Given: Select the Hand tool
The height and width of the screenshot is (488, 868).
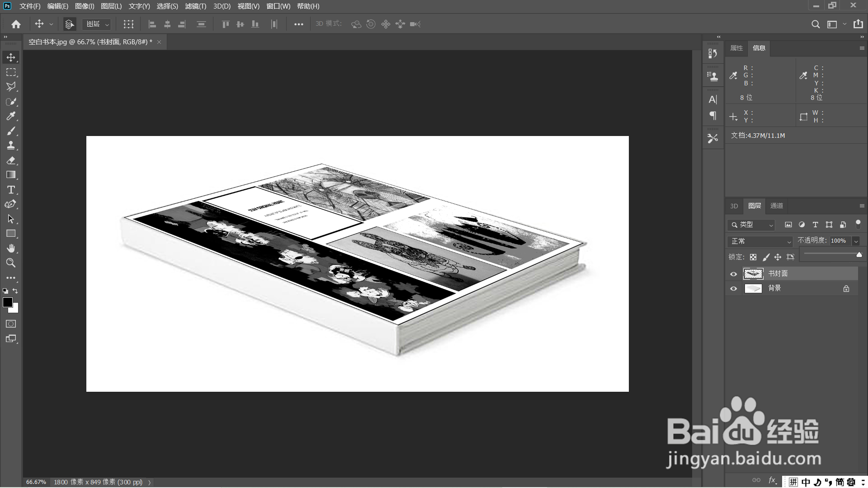Looking at the screenshot, I should click(11, 249).
